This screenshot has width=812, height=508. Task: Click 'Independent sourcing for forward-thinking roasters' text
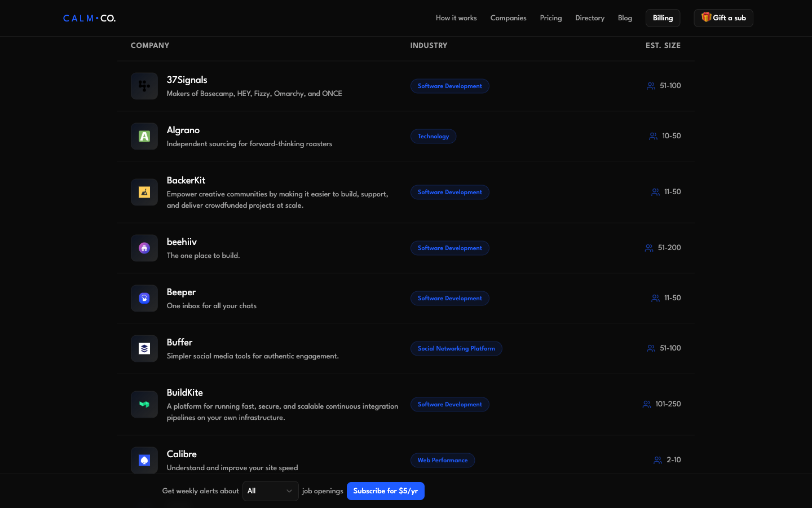[249, 144]
